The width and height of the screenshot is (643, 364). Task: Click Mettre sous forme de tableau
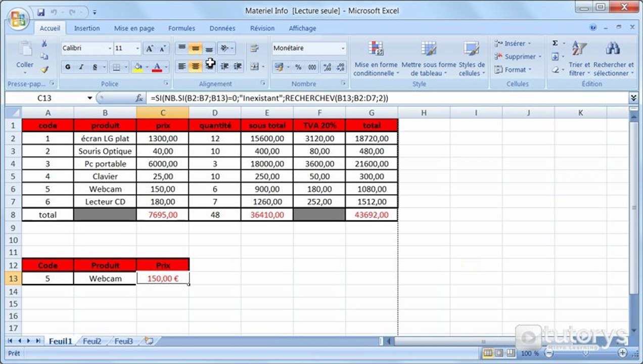429,58
